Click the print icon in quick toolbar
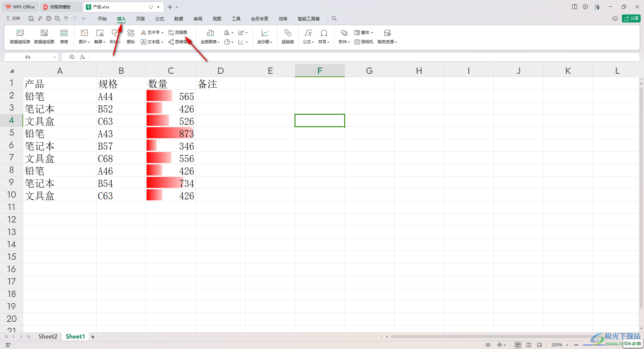 pyautogui.click(x=49, y=19)
